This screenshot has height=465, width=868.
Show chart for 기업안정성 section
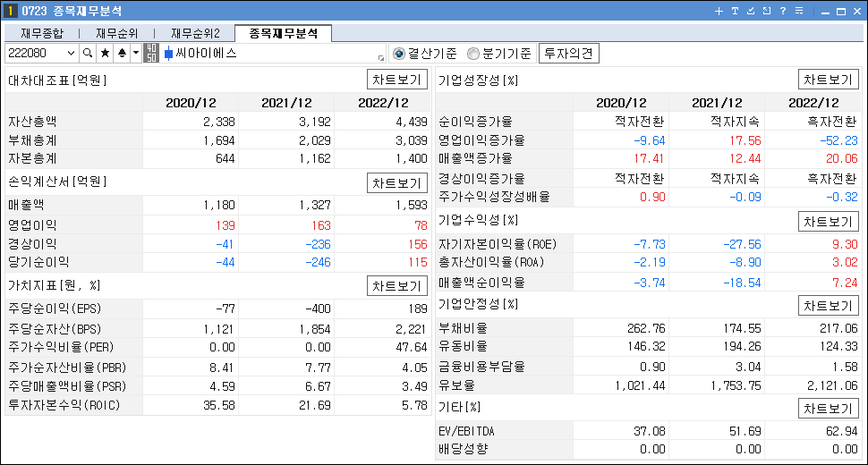(x=828, y=306)
